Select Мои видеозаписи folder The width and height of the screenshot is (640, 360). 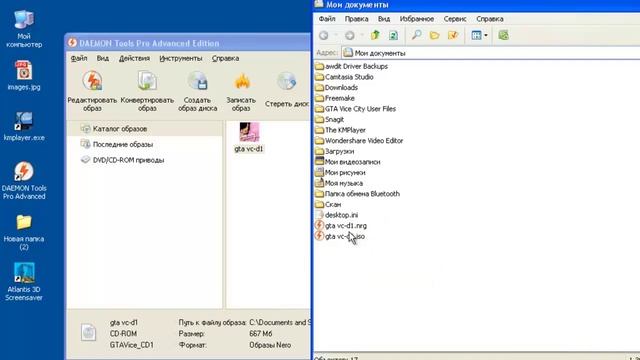coord(348,162)
